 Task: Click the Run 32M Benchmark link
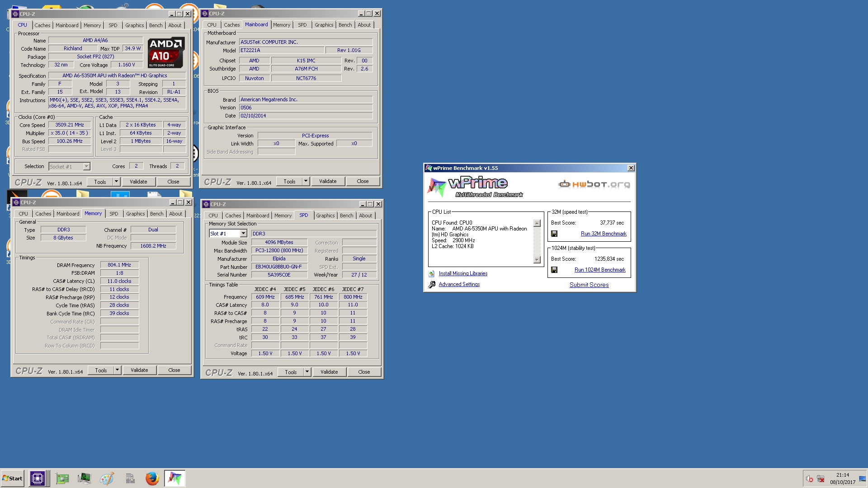604,234
